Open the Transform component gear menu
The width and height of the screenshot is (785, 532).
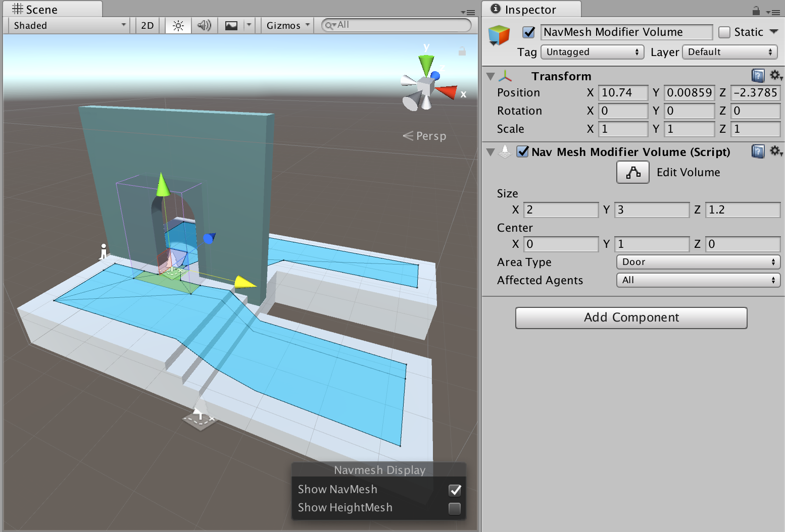(x=776, y=76)
